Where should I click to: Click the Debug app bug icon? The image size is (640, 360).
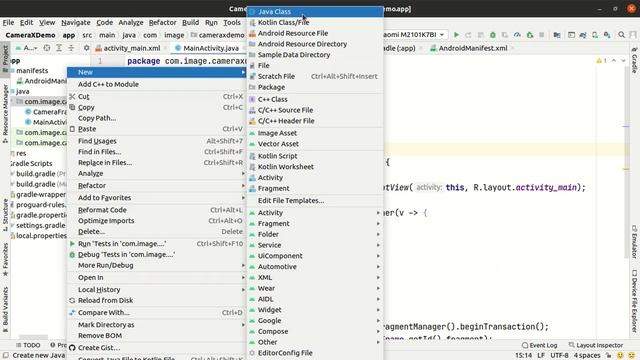493,35
